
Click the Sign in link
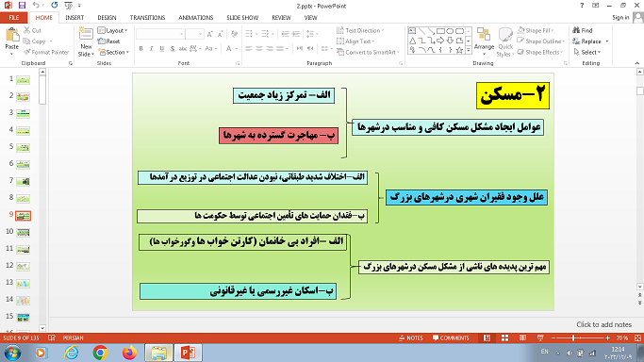click(x=620, y=17)
